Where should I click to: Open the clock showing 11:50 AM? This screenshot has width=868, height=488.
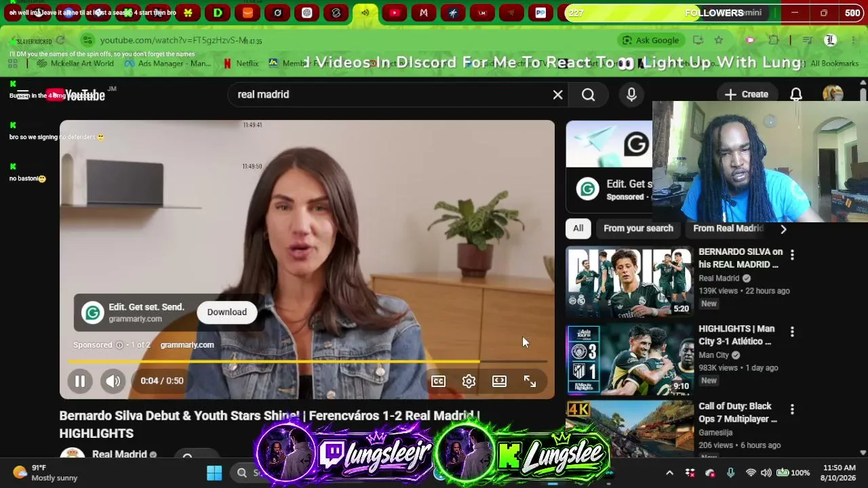tap(840, 472)
